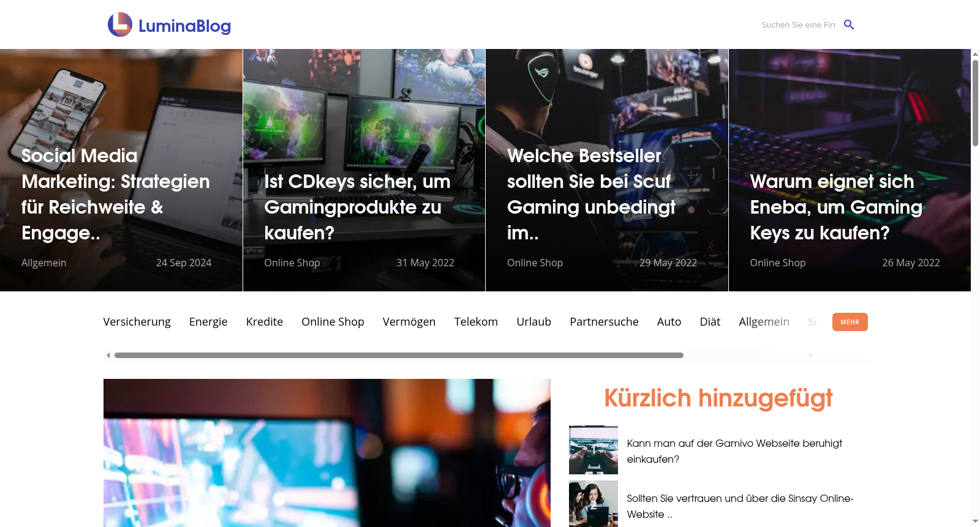Click the LuminaBlog logo icon
Screen dimensions: 980x527
pos(120,24)
